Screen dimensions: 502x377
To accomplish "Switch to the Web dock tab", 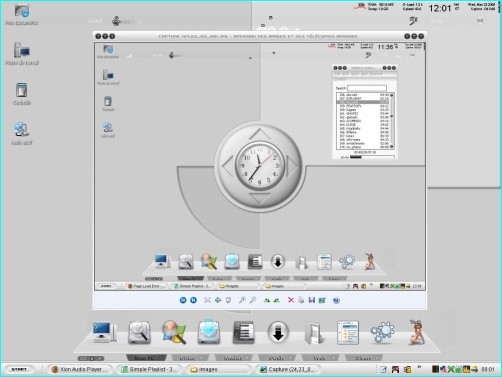I will point(319,358).
